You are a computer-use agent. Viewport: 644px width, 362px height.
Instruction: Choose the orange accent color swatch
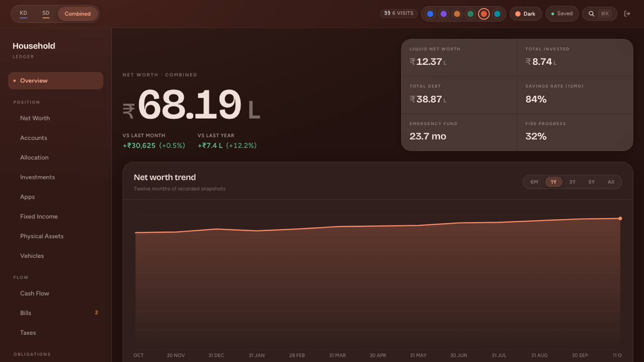pos(457,14)
